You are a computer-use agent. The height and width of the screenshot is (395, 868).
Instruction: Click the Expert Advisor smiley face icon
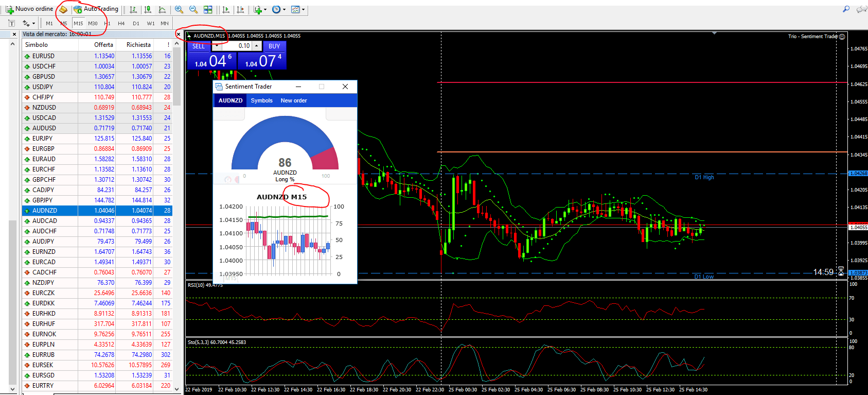coord(842,37)
